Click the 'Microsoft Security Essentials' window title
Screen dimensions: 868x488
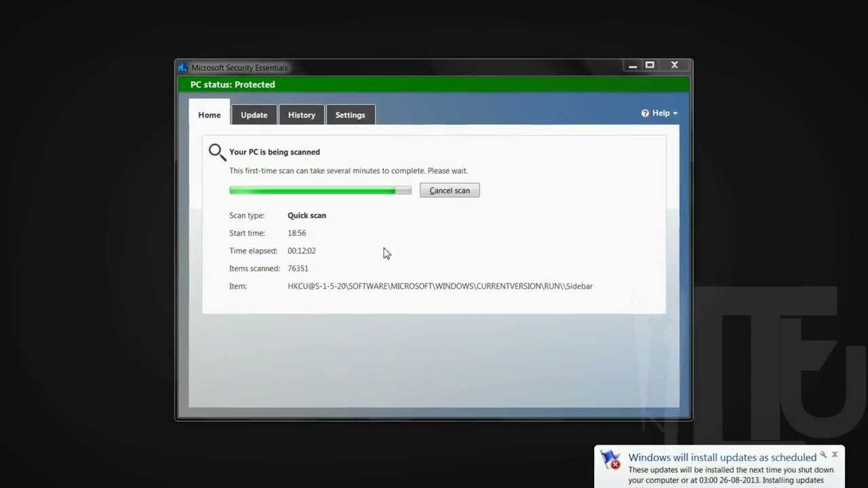tap(239, 68)
